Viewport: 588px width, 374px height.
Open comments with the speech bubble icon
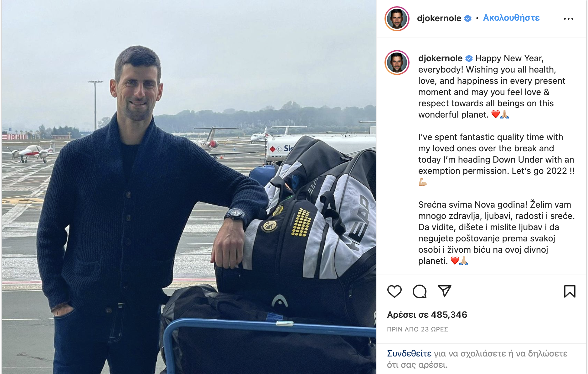pyautogui.click(x=420, y=291)
